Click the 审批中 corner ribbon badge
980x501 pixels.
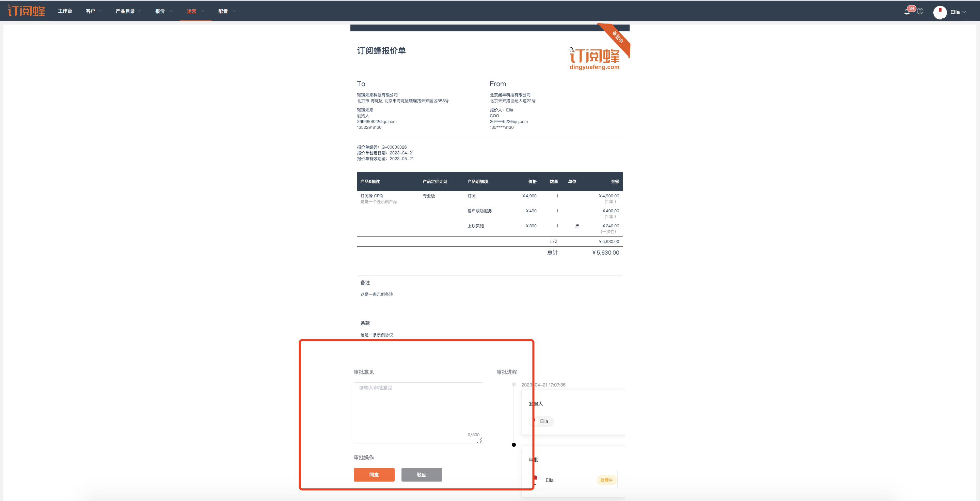pos(618,37)
